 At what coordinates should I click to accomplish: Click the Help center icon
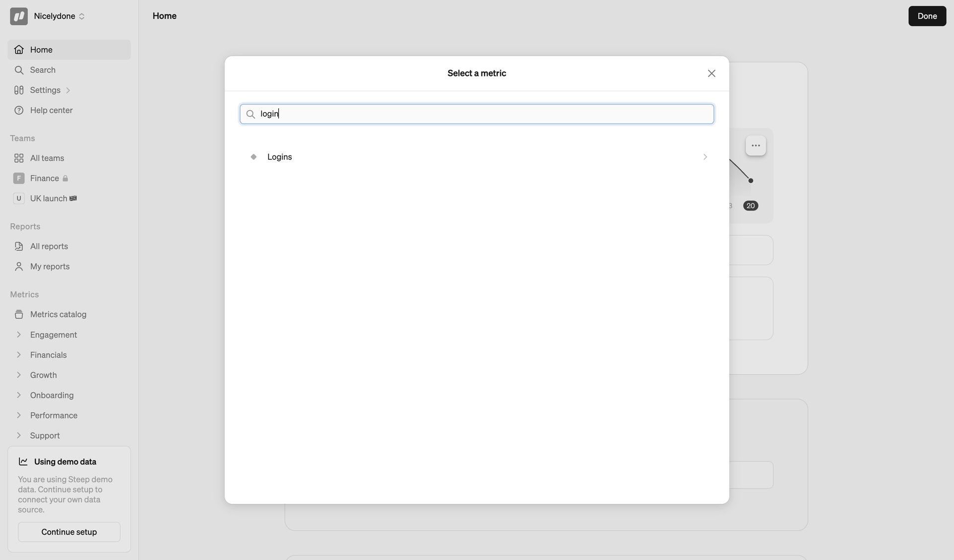point(19,110)
